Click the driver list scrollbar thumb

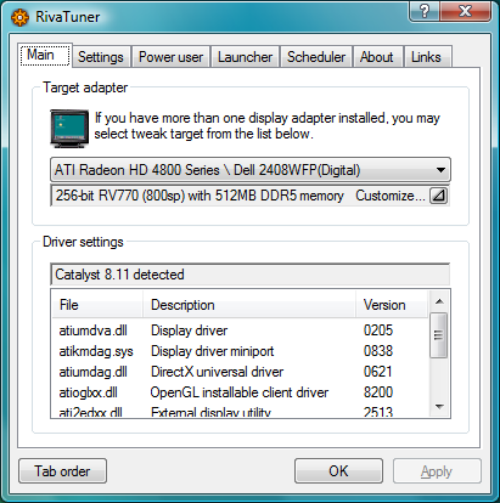[x=439, y=335]
